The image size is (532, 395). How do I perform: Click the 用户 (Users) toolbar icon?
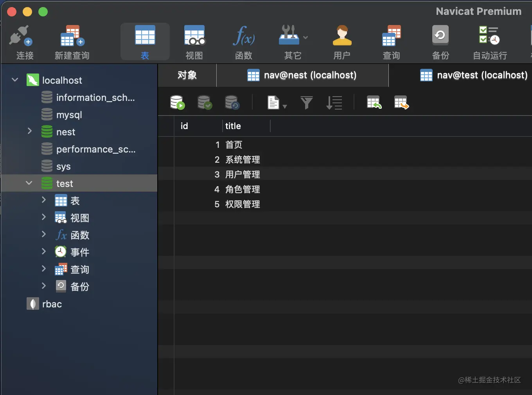point(342,41)
